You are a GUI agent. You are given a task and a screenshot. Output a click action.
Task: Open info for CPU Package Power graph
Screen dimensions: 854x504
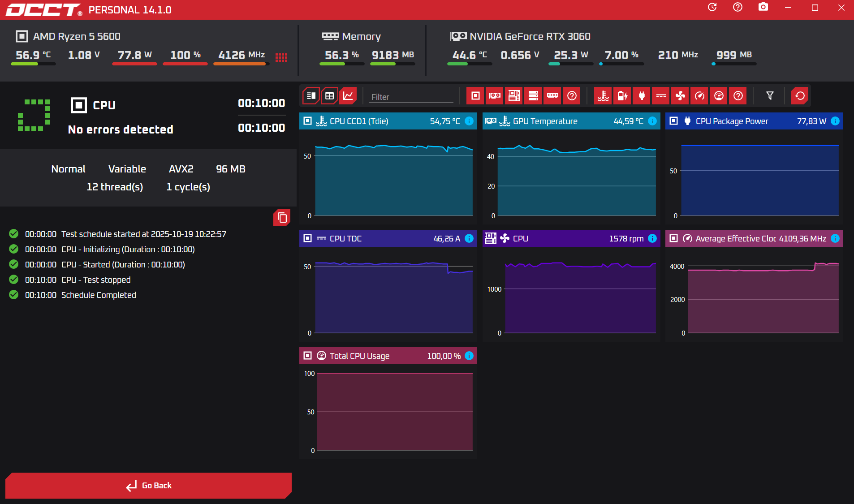pos(835,121)
